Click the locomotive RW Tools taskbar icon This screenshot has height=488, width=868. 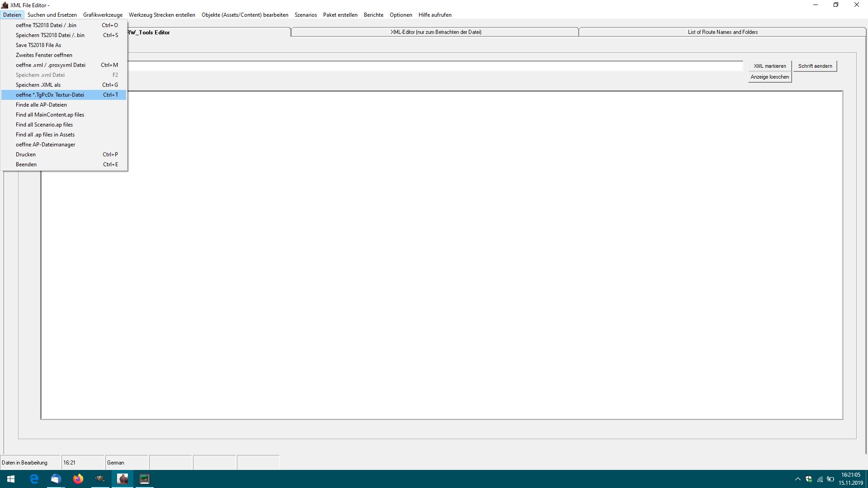[x=123, y=479]
